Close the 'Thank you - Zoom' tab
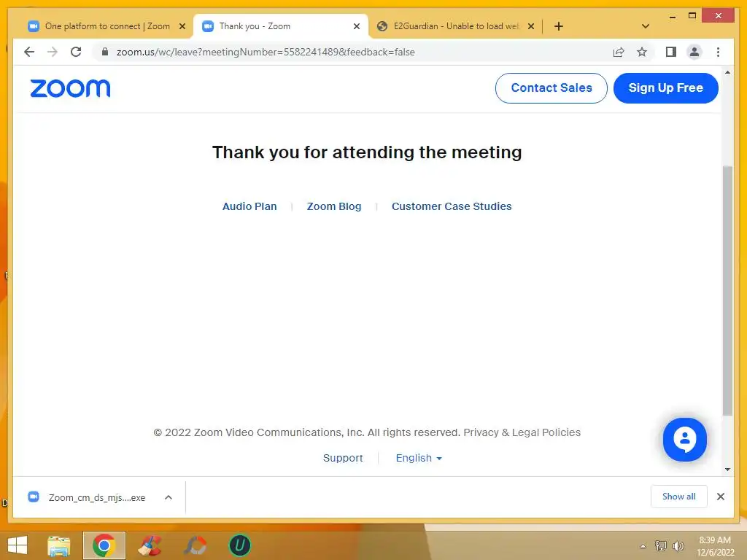The height and width of the screenshot is (560, 747). [x=356, y=26]
